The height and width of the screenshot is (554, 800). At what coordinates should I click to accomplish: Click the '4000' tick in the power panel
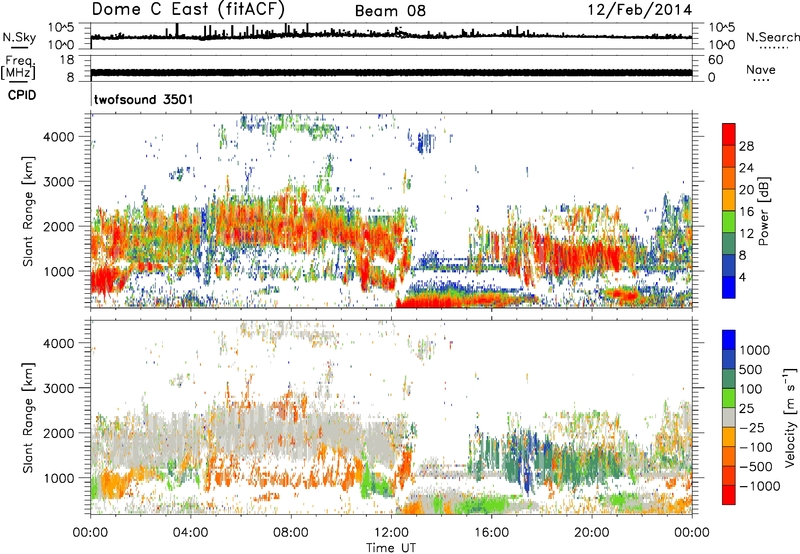(x=59, y=137)
